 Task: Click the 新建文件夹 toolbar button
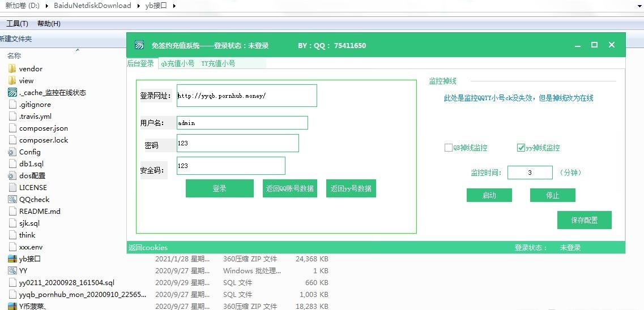tap(16, 39)
